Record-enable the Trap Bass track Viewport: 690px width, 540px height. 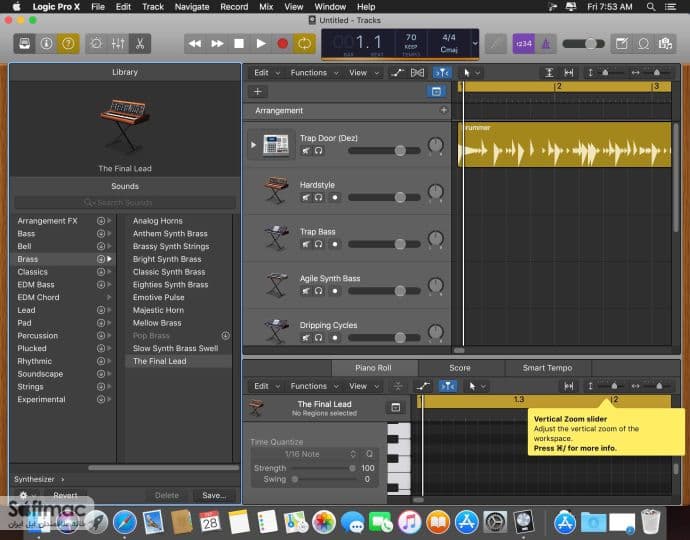(334, 244)
